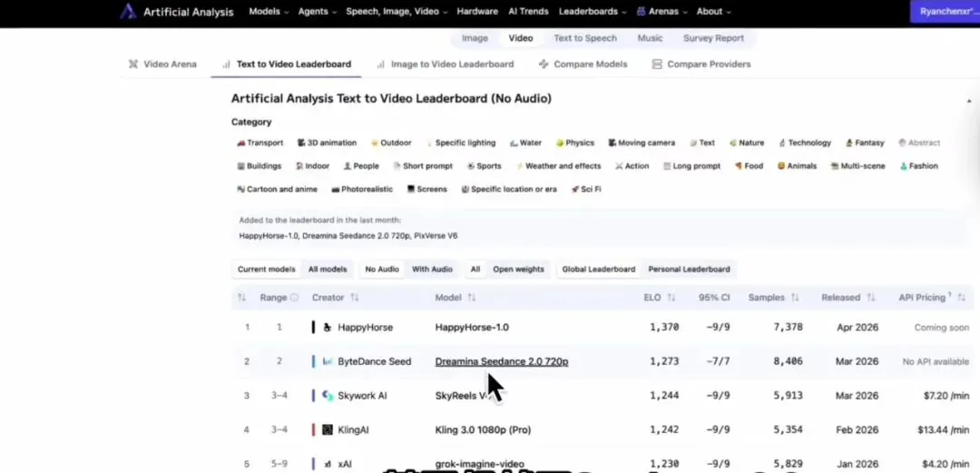The width and height of the screenshot is (980, 473).
Task: Click the 1,370 ELO value
Action: (x=663, y=327)
